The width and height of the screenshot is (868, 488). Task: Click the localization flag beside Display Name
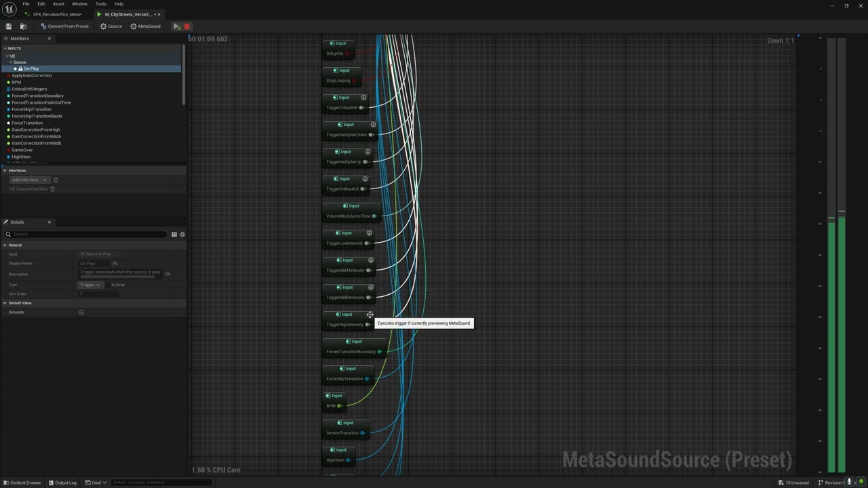pyautogui.click(x=115, y=263)
